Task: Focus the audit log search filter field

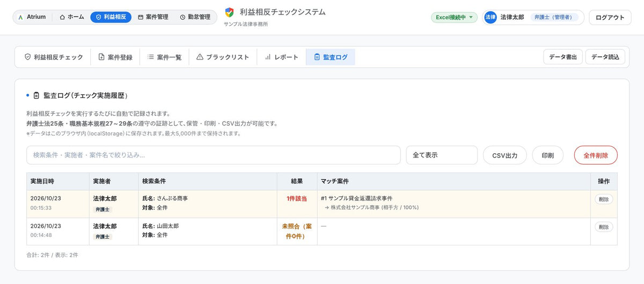Action: point(214,155)
